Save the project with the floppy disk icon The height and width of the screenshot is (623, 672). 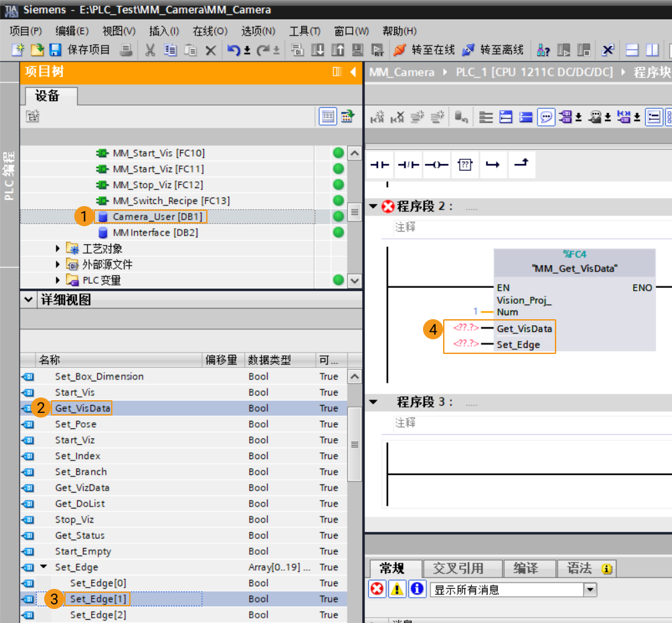(56, 50)
